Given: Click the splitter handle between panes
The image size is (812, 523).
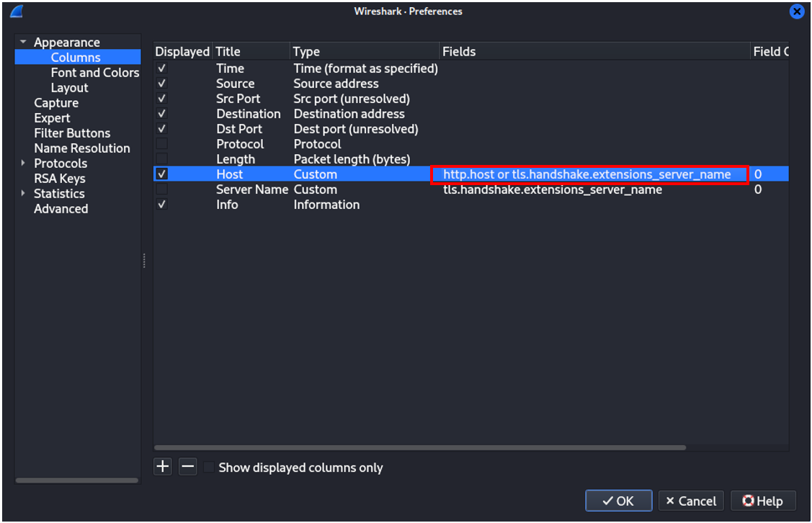Looking at the screenshot, I should [x=144, y=260].
